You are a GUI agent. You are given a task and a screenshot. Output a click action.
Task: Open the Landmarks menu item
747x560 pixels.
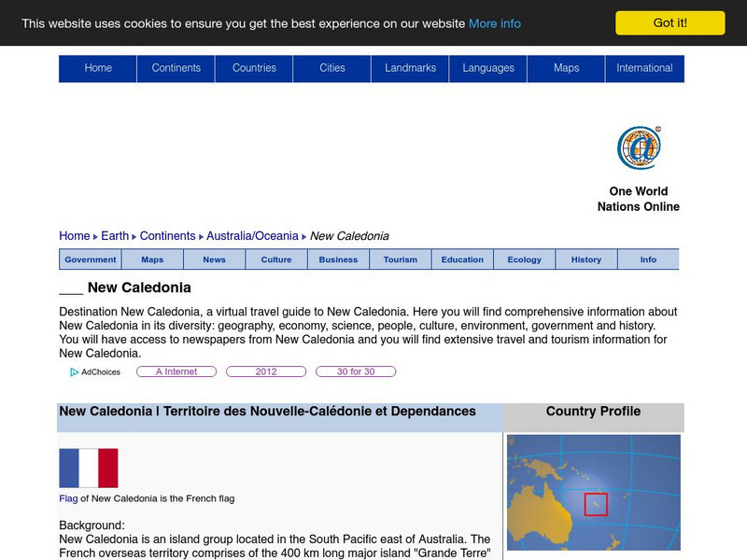point(410,67)
